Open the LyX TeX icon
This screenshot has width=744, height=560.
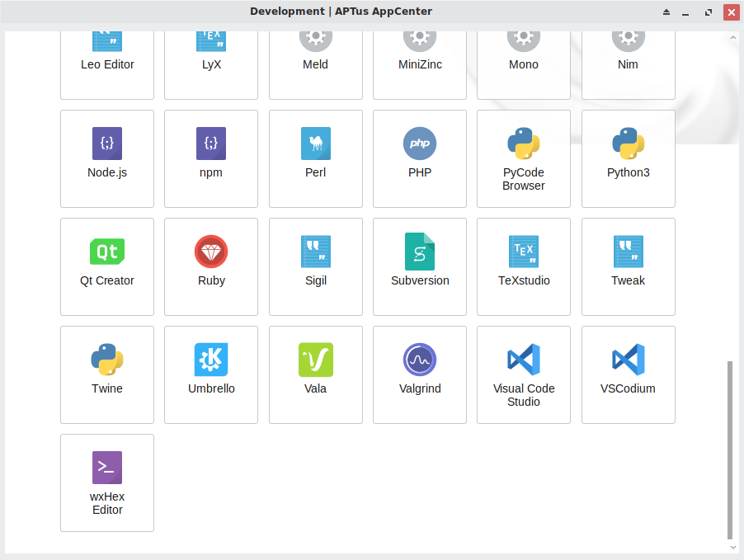tap(211, 40)
